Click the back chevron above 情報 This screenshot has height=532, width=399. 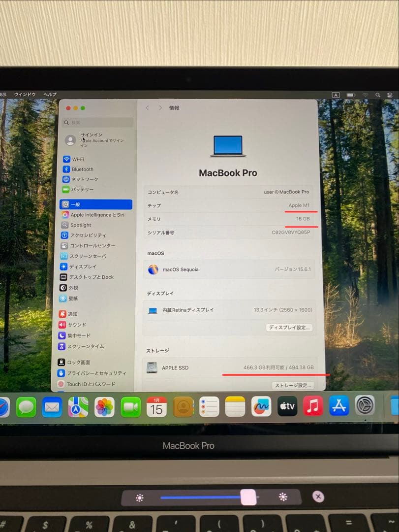[x=147, y=106]
